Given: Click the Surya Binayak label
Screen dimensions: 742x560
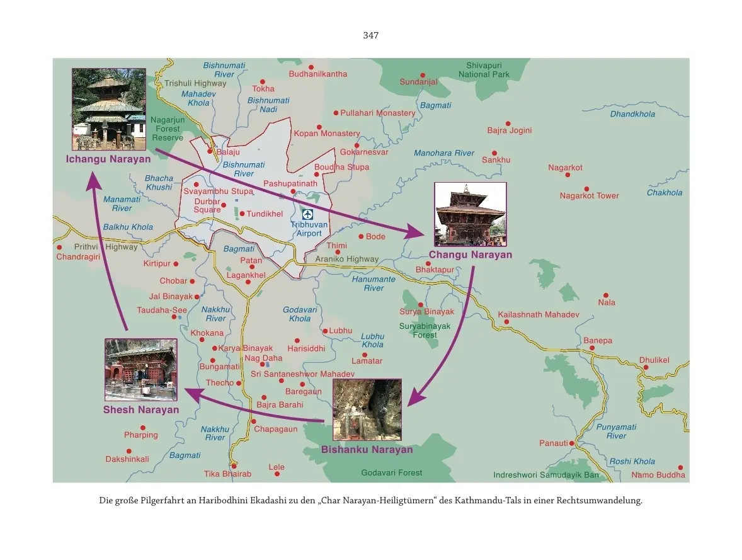Looking at the screenshot, I should 426,311.
